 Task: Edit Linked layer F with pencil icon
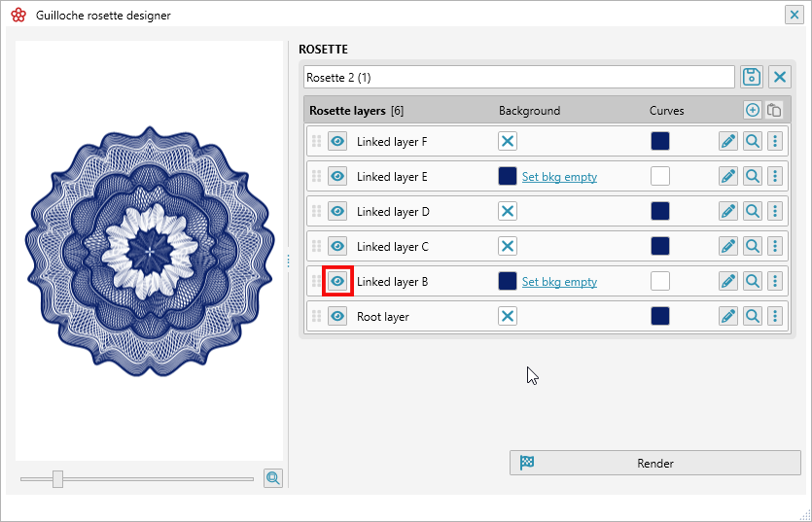(728, 141)
